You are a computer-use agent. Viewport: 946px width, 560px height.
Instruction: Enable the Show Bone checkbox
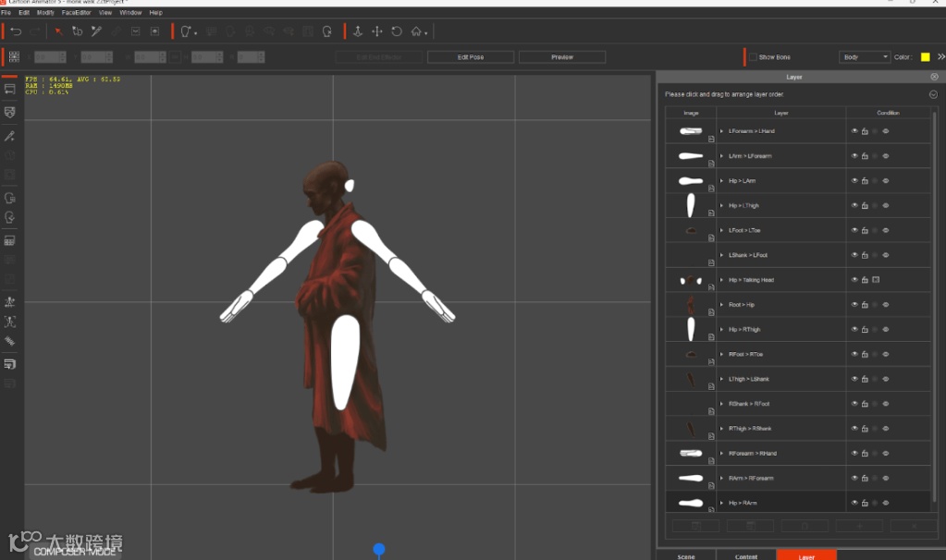(x=754, y=57)
